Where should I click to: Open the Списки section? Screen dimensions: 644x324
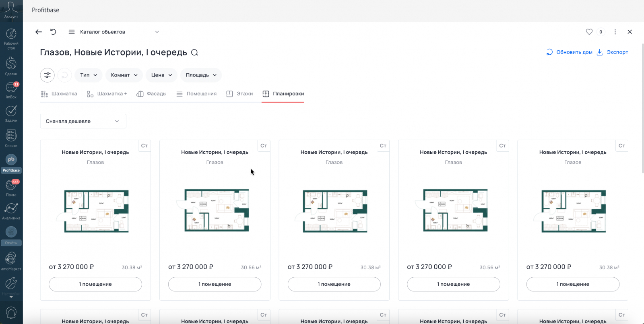[11, 138]
